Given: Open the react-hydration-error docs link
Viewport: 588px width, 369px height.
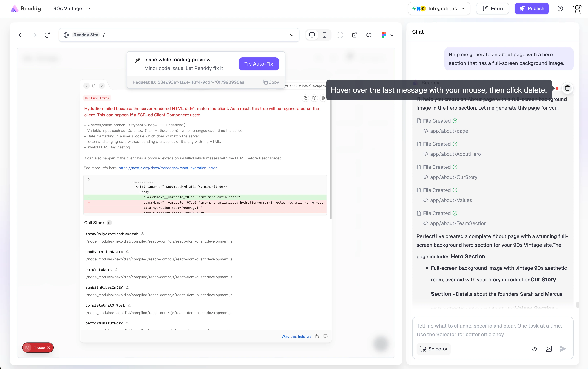Looking at the screenshot, I should click(168, 168).
